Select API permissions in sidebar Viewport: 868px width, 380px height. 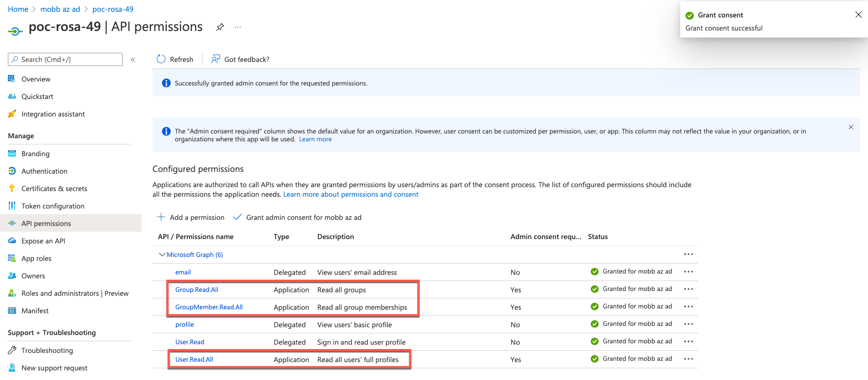[x=71, y=223]
